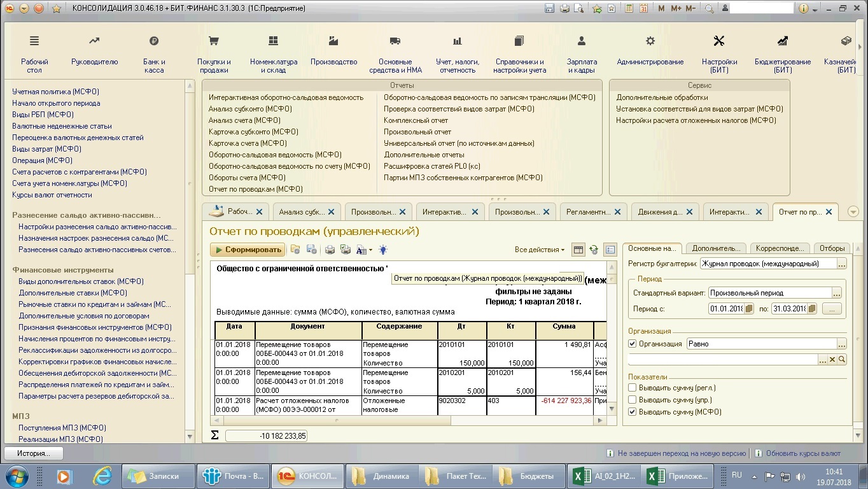Open Карточка счета (МСФО) report link

(x=248, y=143)
